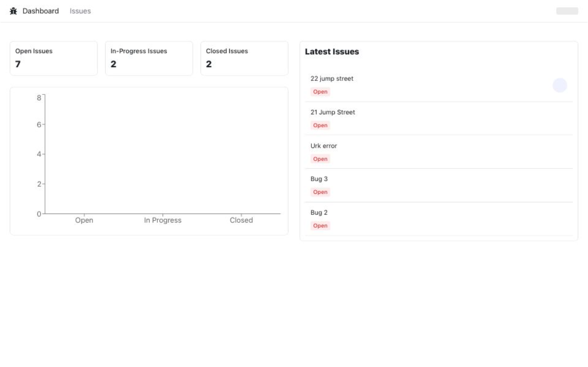588x367 pixels.
Task: Click the Open status badge under Bug 2
Action: click(320, 226)
